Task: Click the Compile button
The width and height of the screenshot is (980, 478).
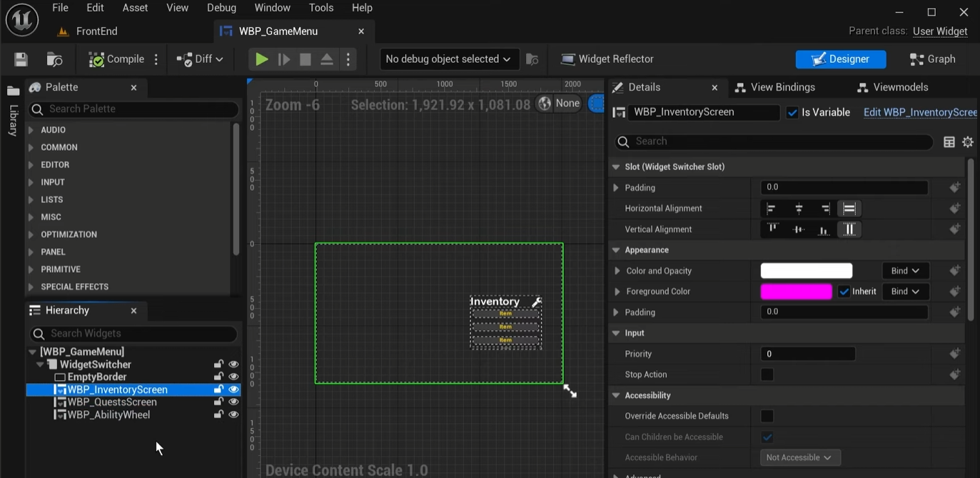Action: coord(117,59)
